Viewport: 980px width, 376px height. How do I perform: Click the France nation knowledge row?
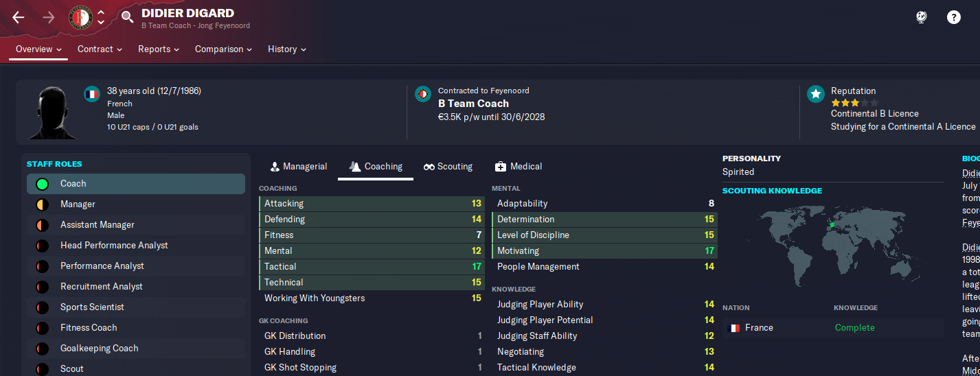pyautogui.click(x=833, y=328)
